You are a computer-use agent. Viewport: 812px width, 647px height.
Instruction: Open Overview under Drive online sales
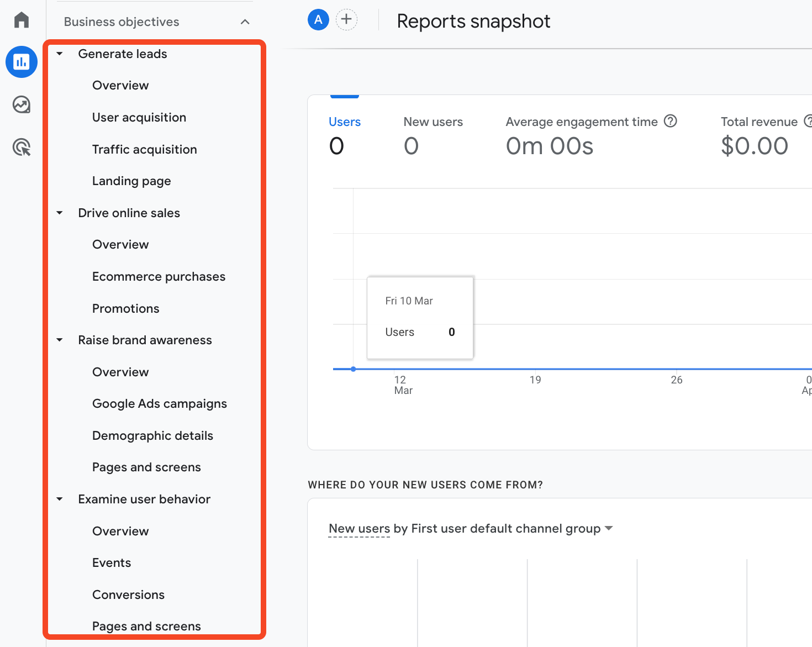(x=120, y=245)
